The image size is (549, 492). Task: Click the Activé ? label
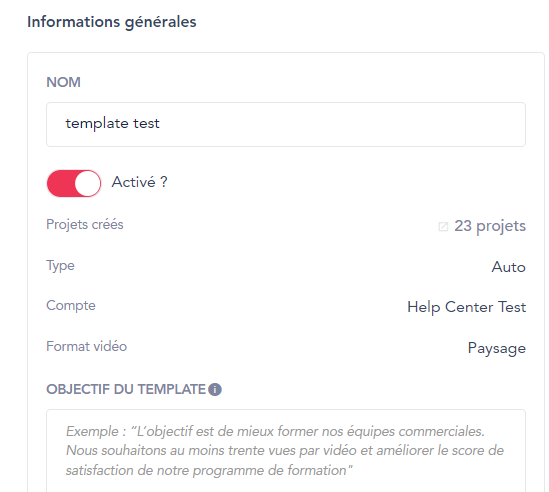139,182
